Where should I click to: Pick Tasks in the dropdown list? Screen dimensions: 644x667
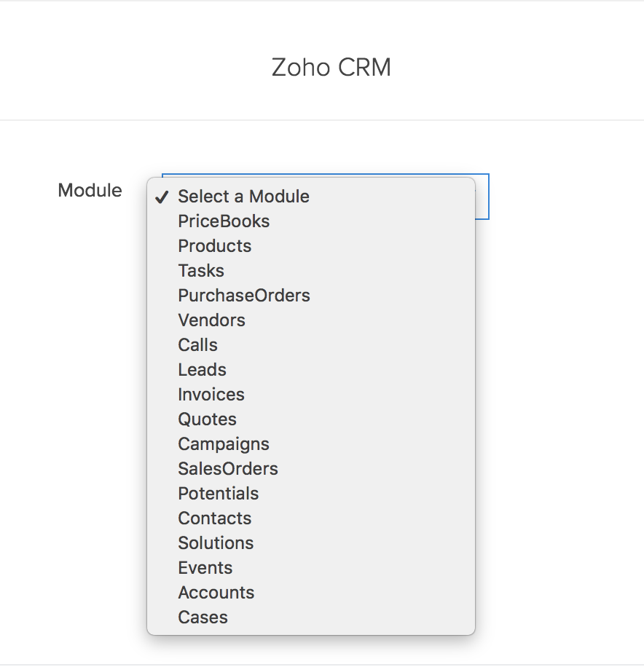[x=201, y=271]
